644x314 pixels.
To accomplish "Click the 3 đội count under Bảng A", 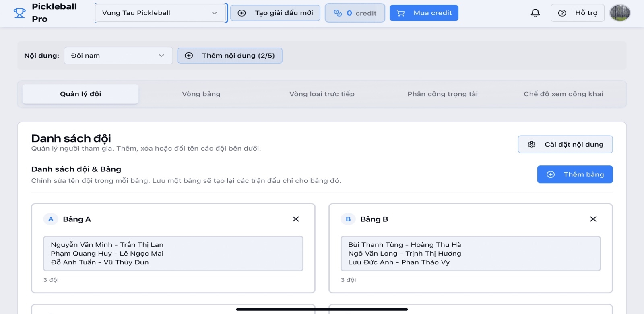I will pyautogui.click(x=51, y=280).
